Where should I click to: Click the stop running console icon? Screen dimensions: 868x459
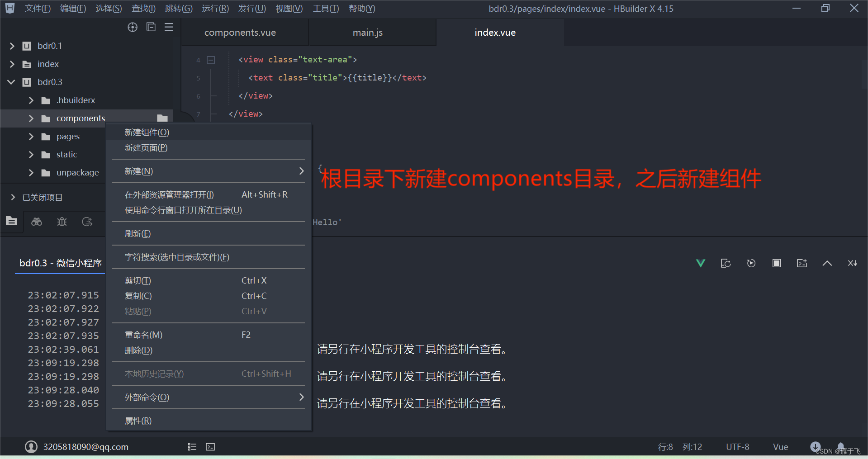tap(777, 263)
